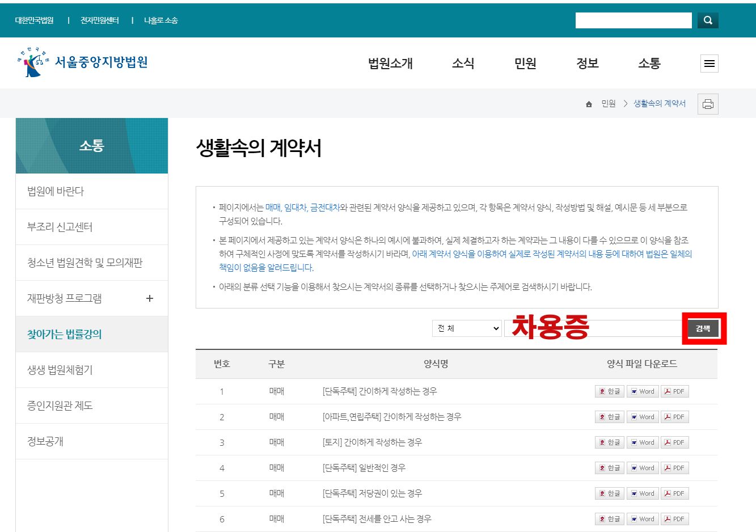The image size is (756, 532).
Task: Open the 정보 menu
Action: point(587,64)
